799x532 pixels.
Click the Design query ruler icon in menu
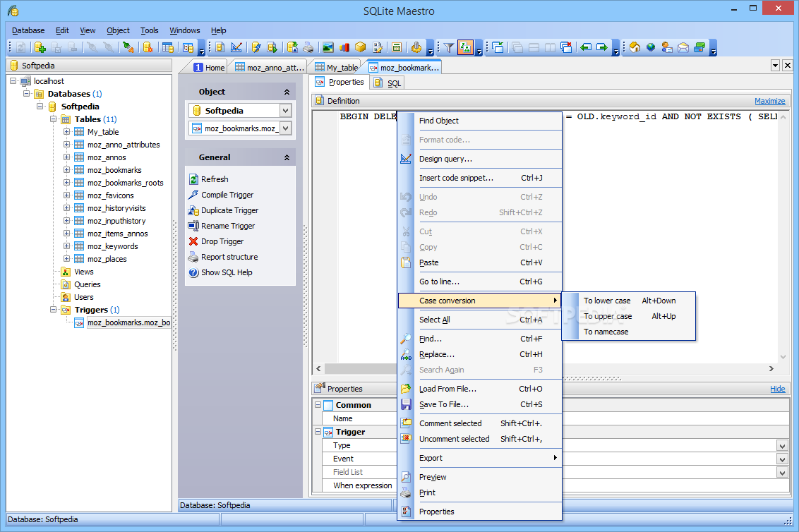coord(406,159)
